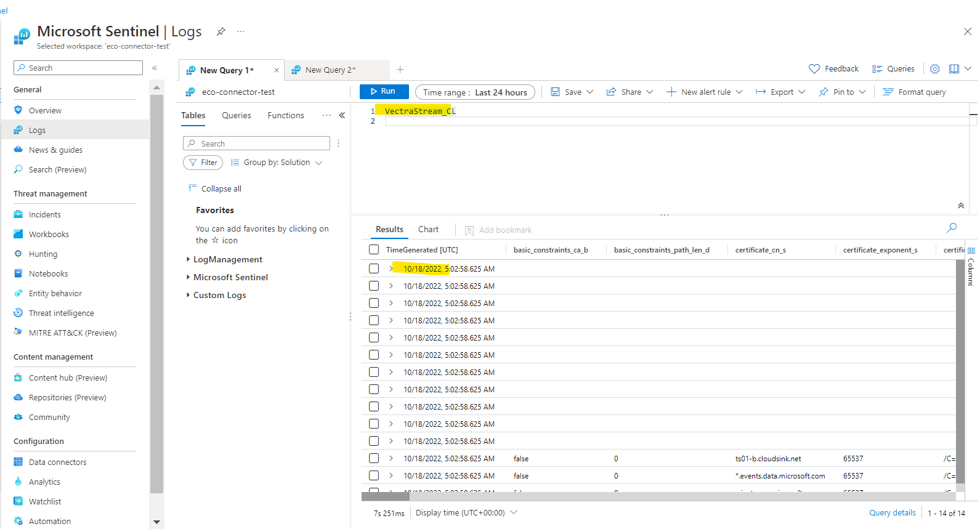
Task: Select the Tables tab
Action: [x=193, y=115]
